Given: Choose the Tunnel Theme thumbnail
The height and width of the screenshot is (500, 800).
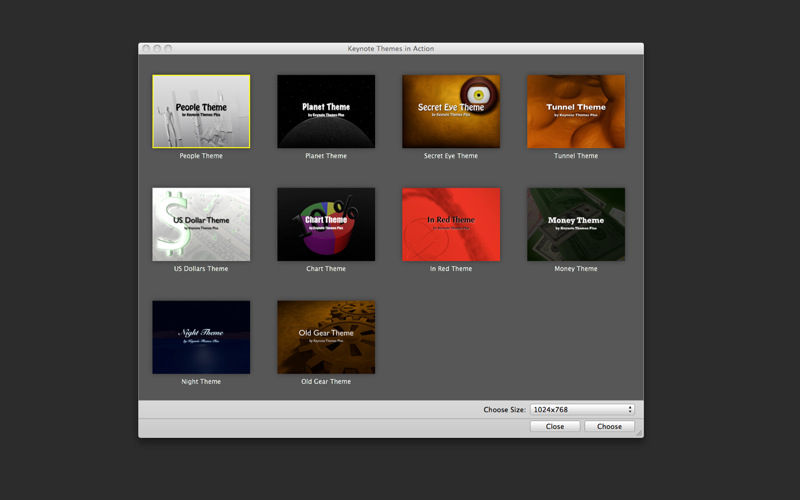Looking at the screenshot, I should coord(576,111).
